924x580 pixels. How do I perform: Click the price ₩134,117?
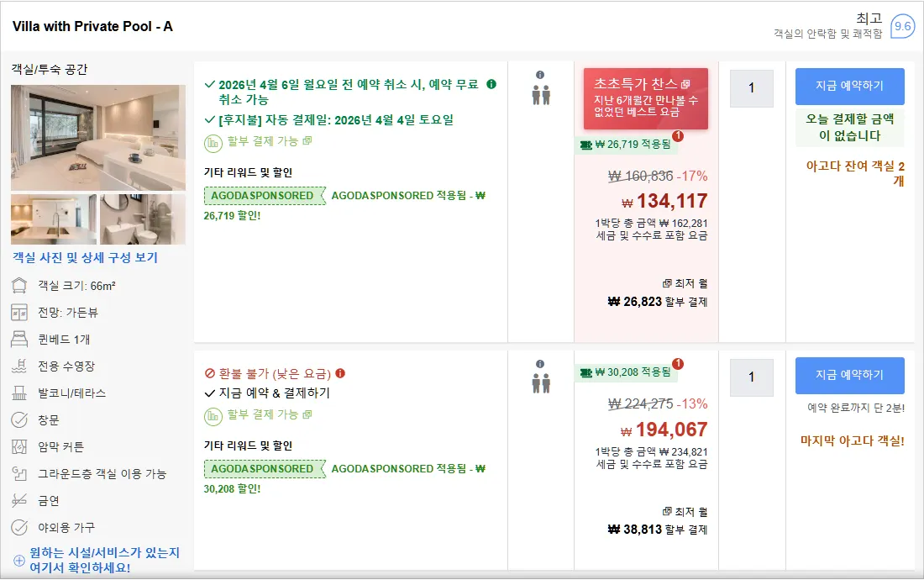(664, 201)
